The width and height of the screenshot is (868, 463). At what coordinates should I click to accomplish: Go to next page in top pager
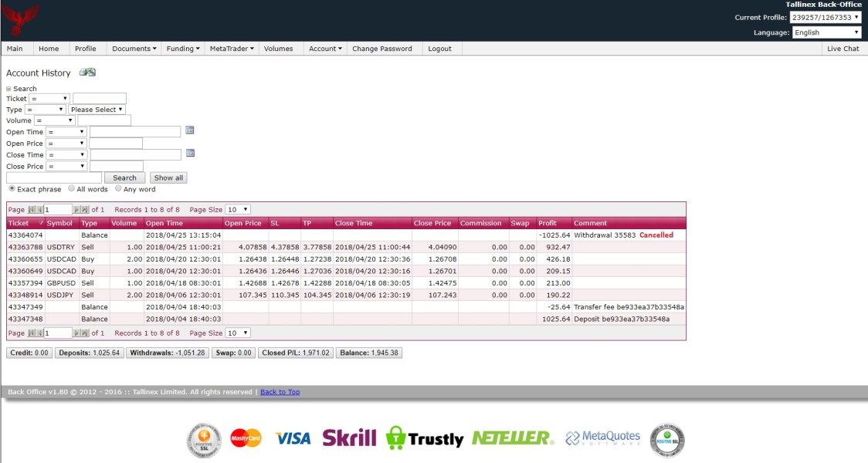tap(77, 210)
